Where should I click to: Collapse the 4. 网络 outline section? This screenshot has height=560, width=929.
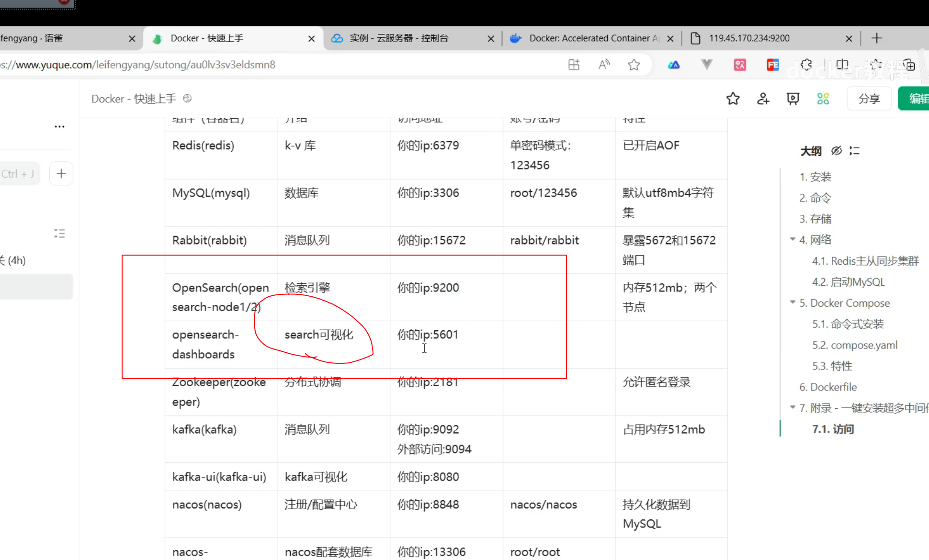pos(793,239)
